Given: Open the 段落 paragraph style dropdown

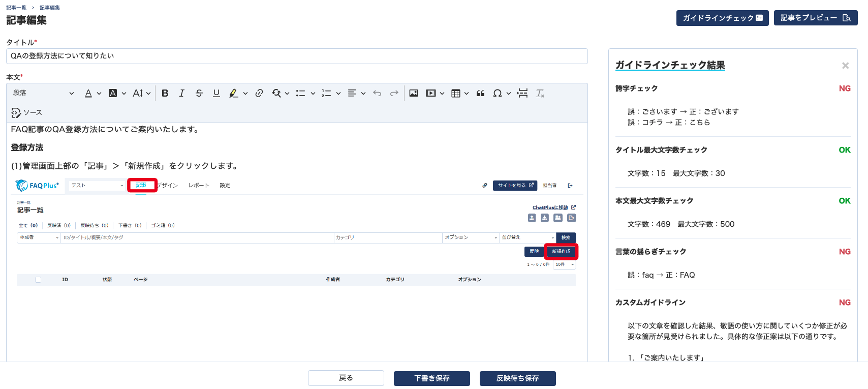Looking at the screenshot, I should coord(43,93).
